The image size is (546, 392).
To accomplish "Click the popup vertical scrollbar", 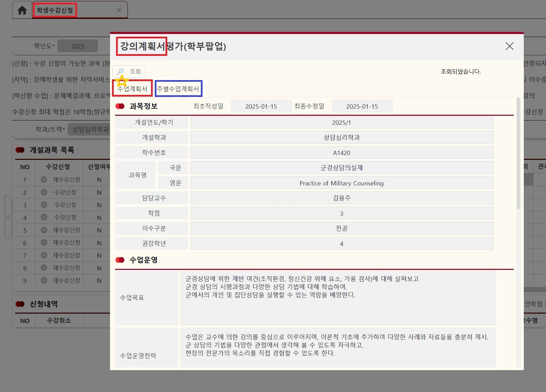I will (518, 153).
